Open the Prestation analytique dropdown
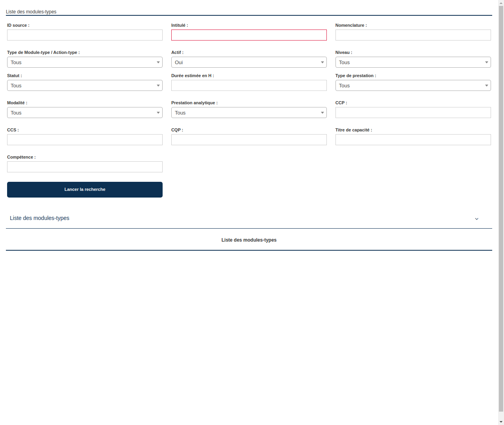Screen dimensions: 504x425 (x=249, y=113)
